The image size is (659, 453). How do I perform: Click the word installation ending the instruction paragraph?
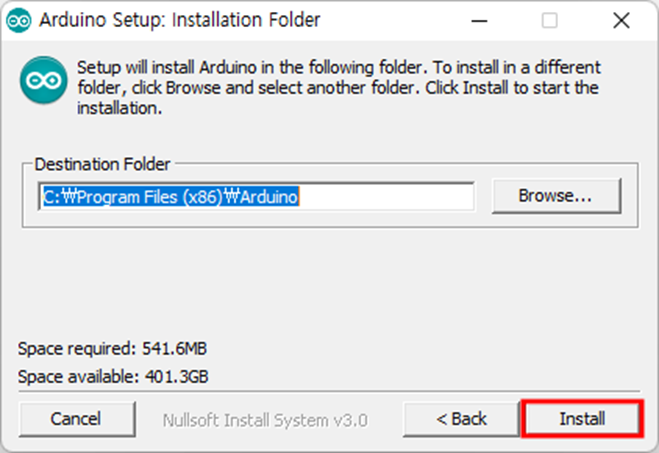click(x=119, y=108)
